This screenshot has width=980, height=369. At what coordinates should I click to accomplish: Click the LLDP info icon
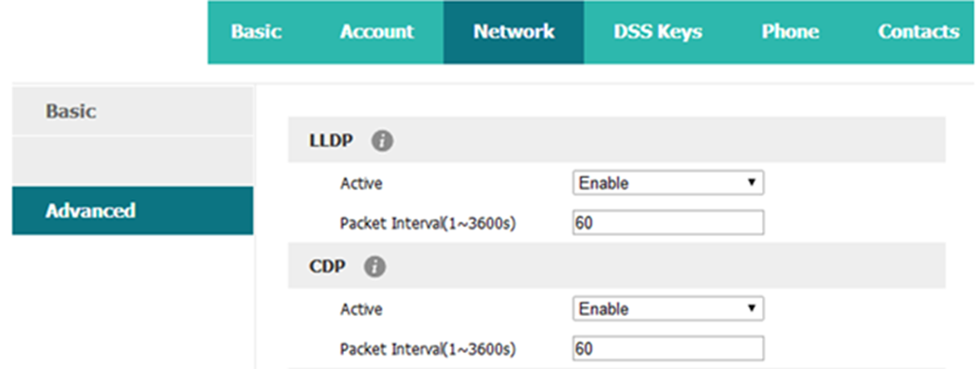[383, 141]
